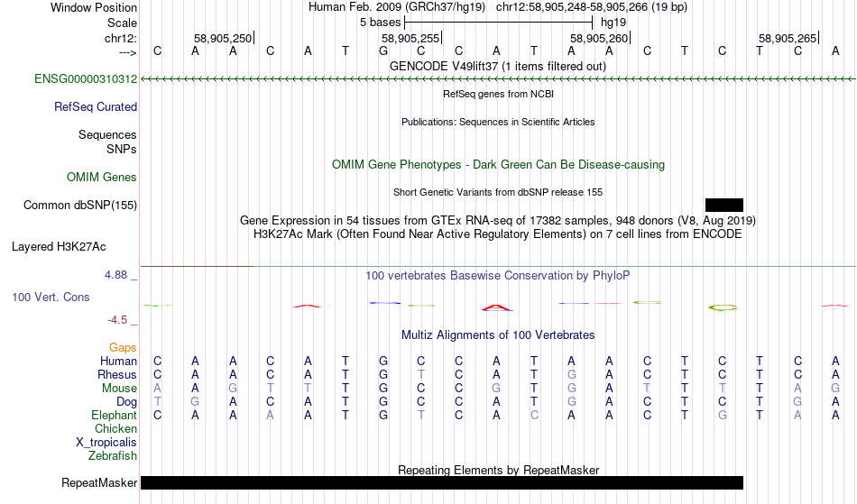
Task: Select the X_tropicalis species row label
Action: tap(106, 443)
